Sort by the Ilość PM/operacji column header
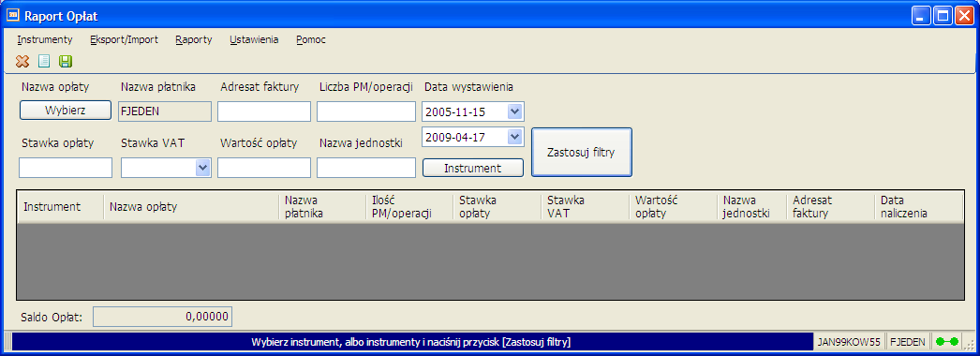 tap(409, 207)
